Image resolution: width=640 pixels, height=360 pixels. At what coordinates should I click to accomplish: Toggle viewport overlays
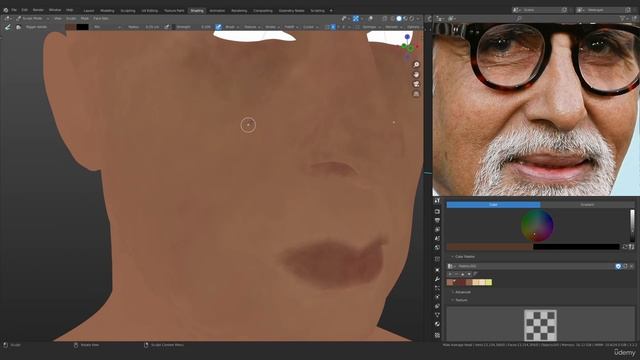coord(370,18)
